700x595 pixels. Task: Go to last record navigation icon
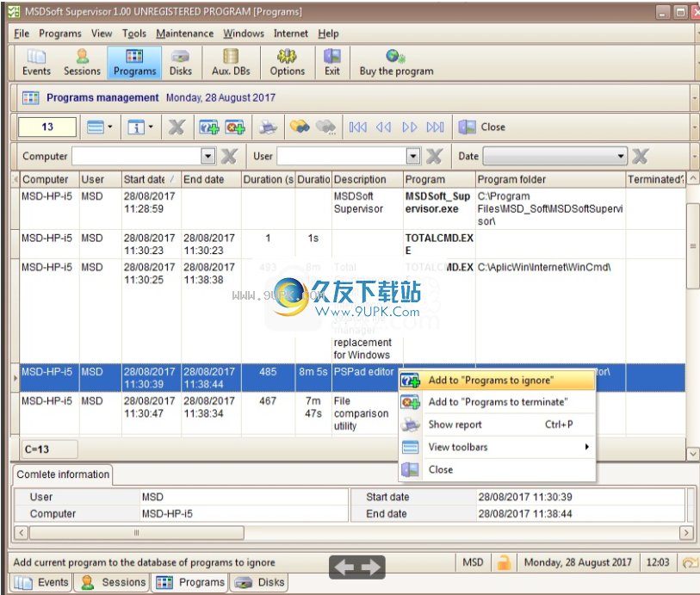(436, 127)
